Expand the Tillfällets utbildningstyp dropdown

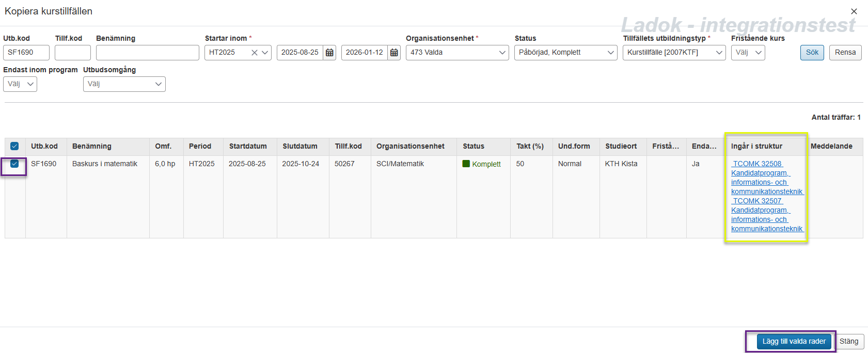point(719,53)
